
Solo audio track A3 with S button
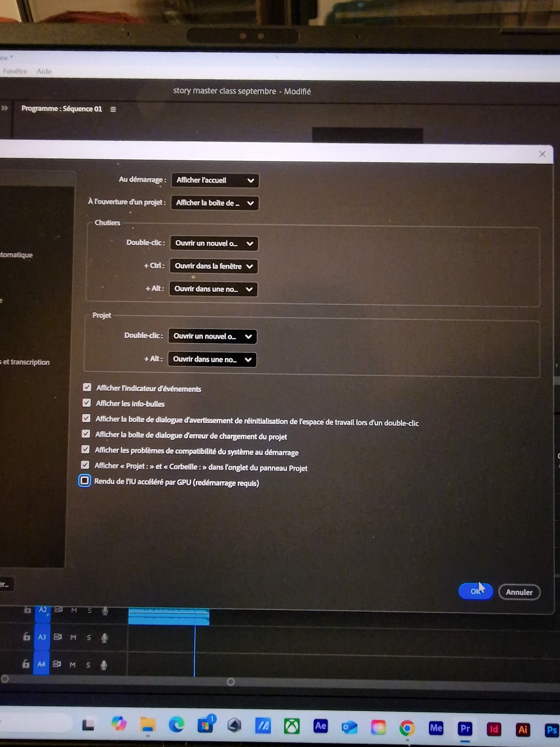point(89,638)
